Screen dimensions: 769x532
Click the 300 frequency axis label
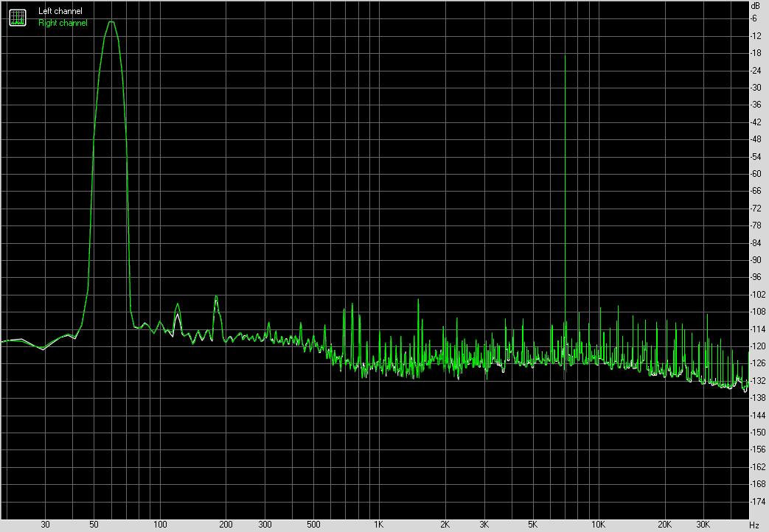tap(265, 525)
